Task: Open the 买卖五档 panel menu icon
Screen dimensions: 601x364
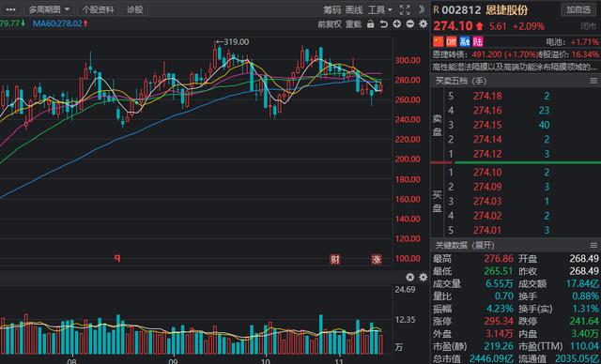Action: pos(593,81)
